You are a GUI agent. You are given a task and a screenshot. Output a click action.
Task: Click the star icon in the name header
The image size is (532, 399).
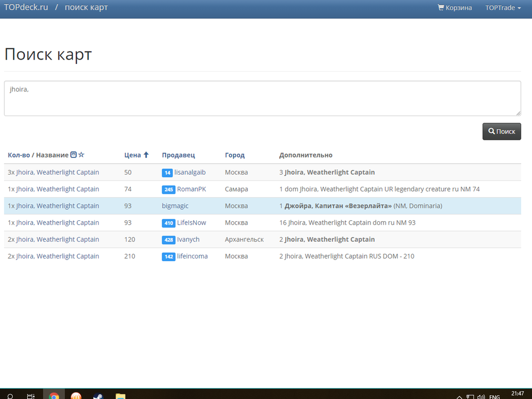tap(81, 155)
